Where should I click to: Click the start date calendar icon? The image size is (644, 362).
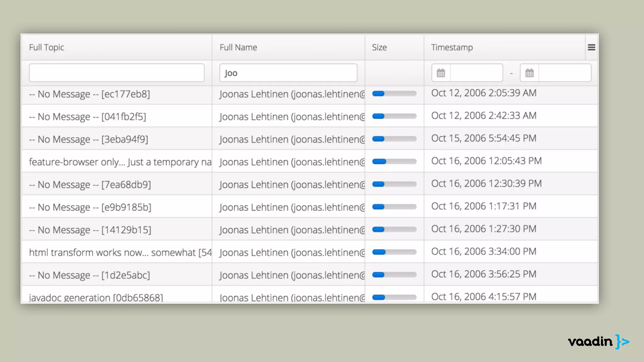click(441, 73)
